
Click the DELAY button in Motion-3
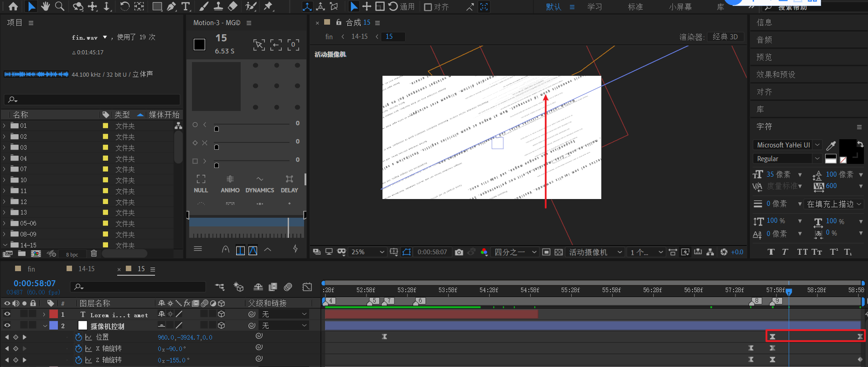pos(289,184)
